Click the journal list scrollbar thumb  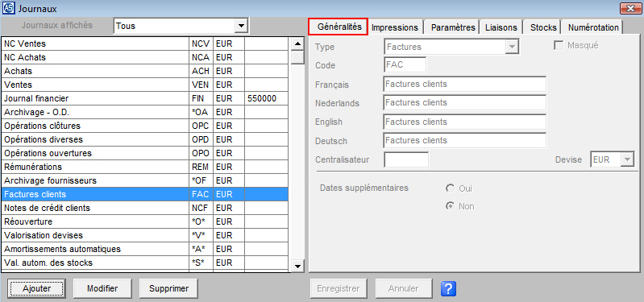(x=297, y=57)
